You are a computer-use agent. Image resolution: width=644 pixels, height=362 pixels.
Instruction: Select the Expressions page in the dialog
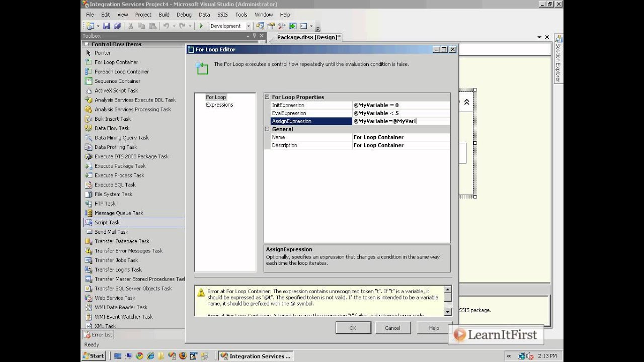tap(219, 105)
